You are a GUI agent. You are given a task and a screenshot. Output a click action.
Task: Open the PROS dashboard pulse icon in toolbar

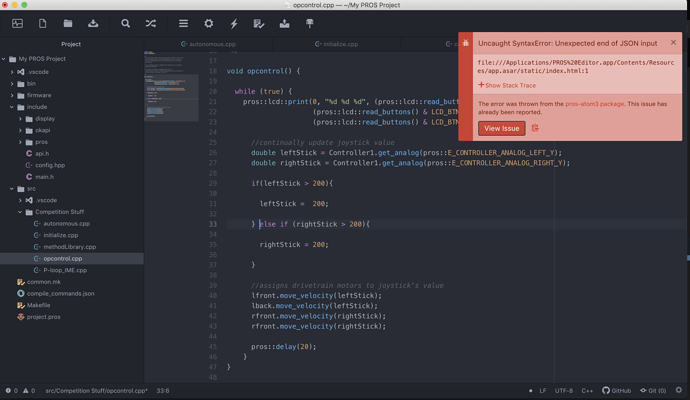point(17,23)
